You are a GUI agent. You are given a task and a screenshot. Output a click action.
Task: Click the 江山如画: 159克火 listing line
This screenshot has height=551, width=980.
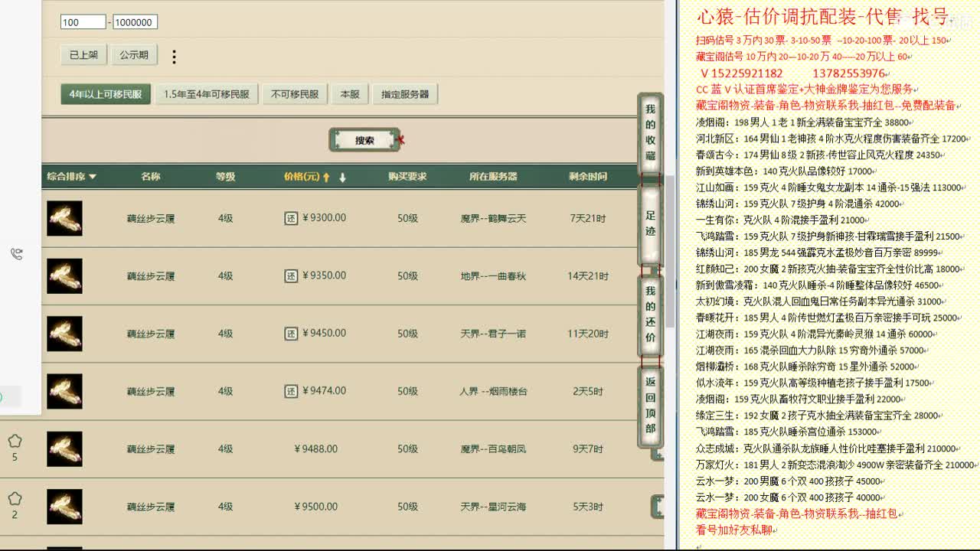coord(828,187)
